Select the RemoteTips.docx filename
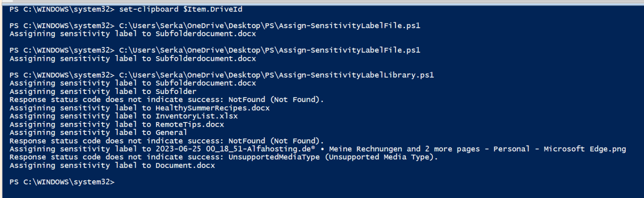The image size is (644, 198). point(190,125)
